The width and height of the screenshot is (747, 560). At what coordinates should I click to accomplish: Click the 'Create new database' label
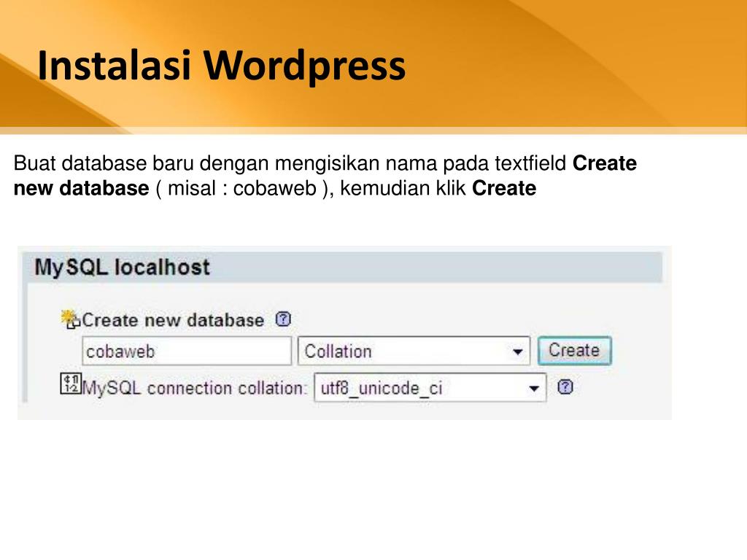coord(173,320)
